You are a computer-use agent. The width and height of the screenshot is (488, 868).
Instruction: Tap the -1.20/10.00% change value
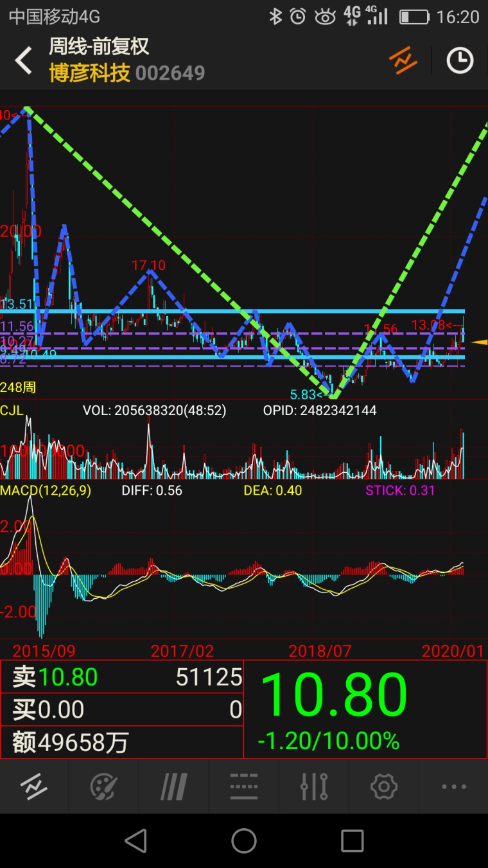[x=329, y=741]
